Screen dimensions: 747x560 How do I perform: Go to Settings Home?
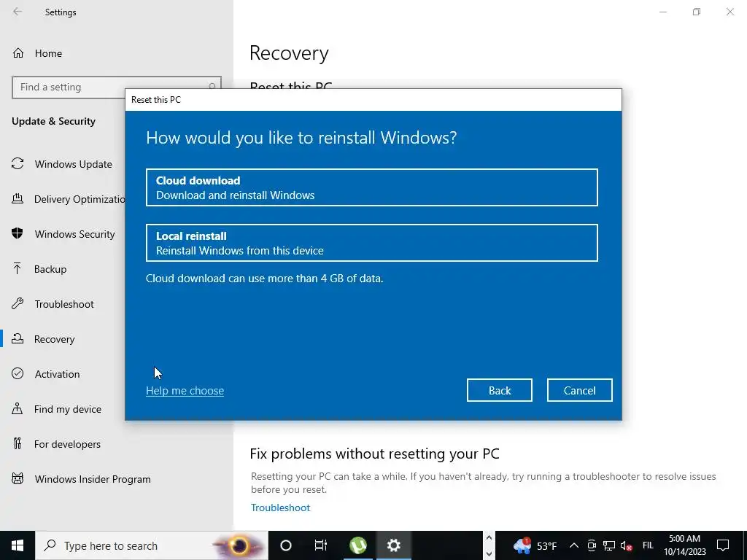tap(48, 53)
